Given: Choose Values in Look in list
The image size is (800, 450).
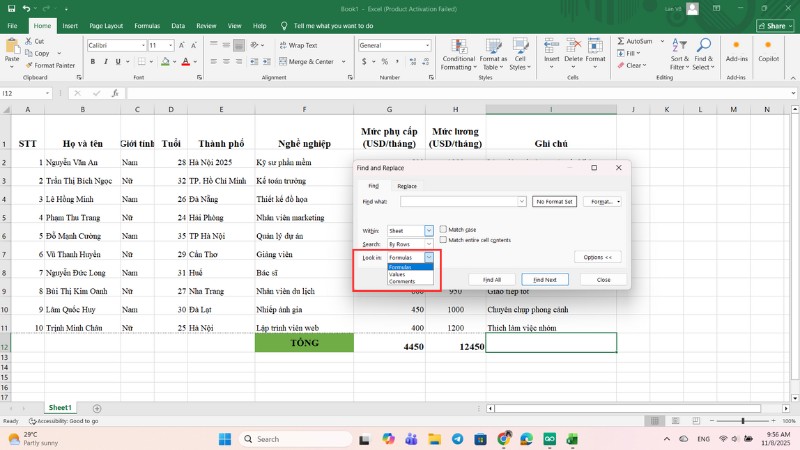Looking at the screenshot, I should [x=398, y=274].
